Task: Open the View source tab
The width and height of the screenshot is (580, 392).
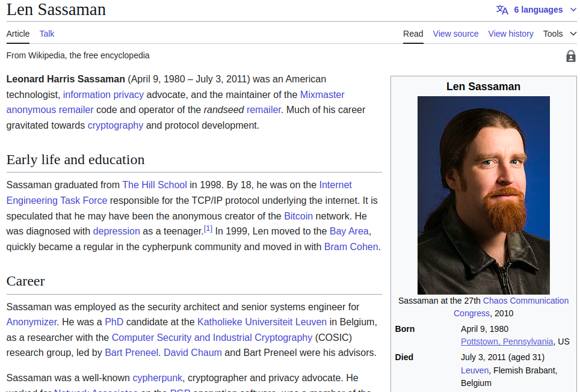Action: pos(455,34)
